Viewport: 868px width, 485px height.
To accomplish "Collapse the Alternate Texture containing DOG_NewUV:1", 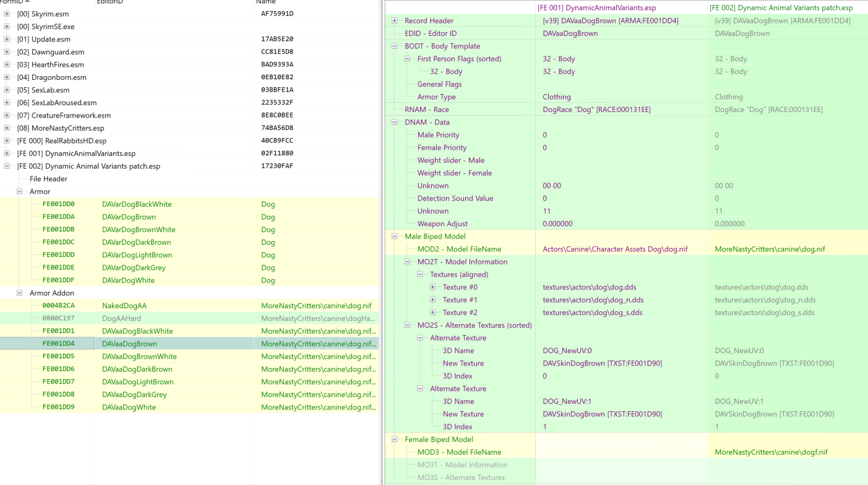I will coord(420,388).
